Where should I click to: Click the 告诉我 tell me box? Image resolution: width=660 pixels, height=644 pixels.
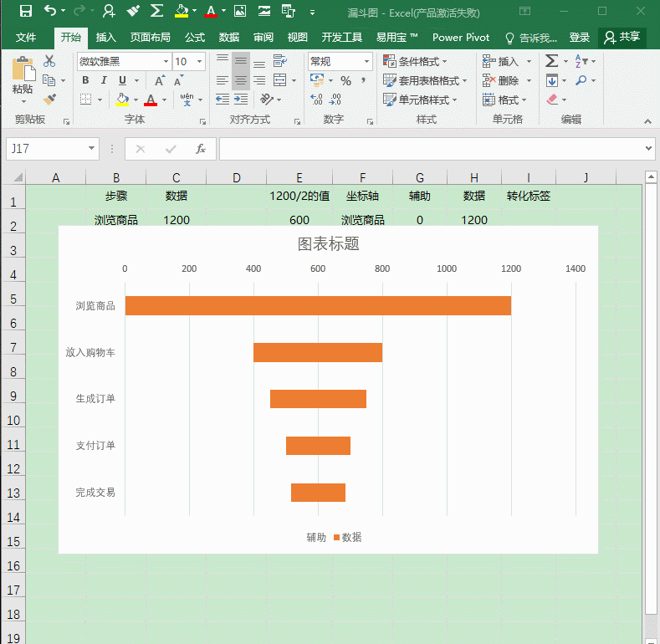(x=532, y=38)
